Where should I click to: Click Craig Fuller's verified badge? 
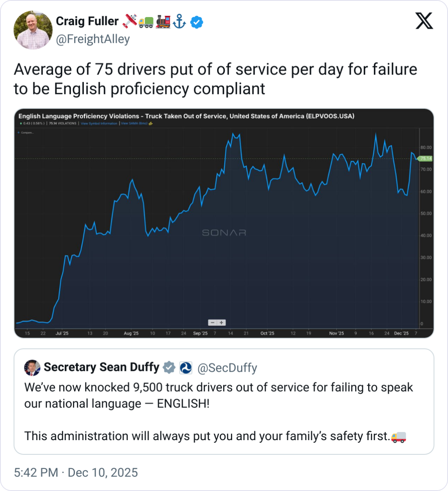click(x=197, y=22)
